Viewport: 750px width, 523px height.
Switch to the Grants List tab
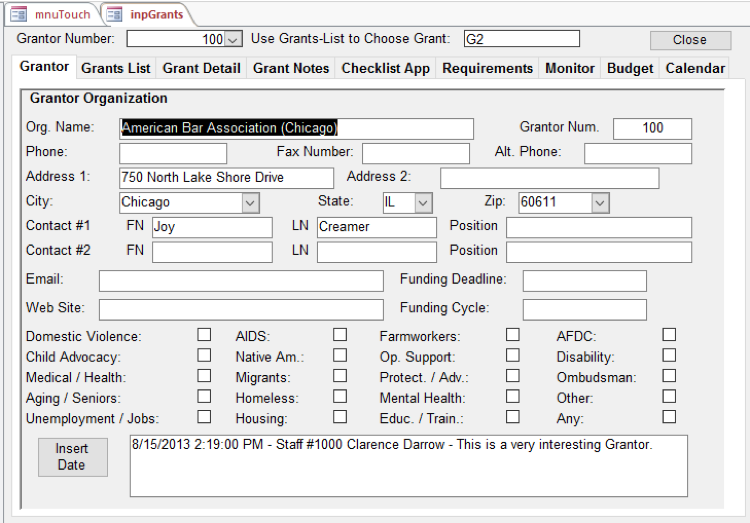click(116, 68)
